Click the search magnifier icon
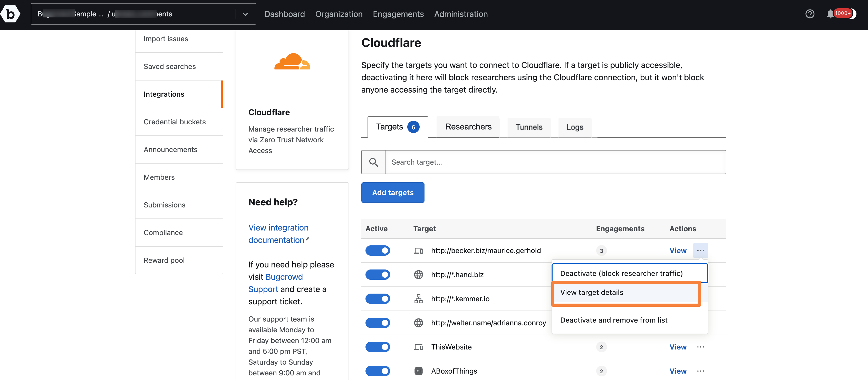This screenshot has height=380, width=868. tap(373, 162)
